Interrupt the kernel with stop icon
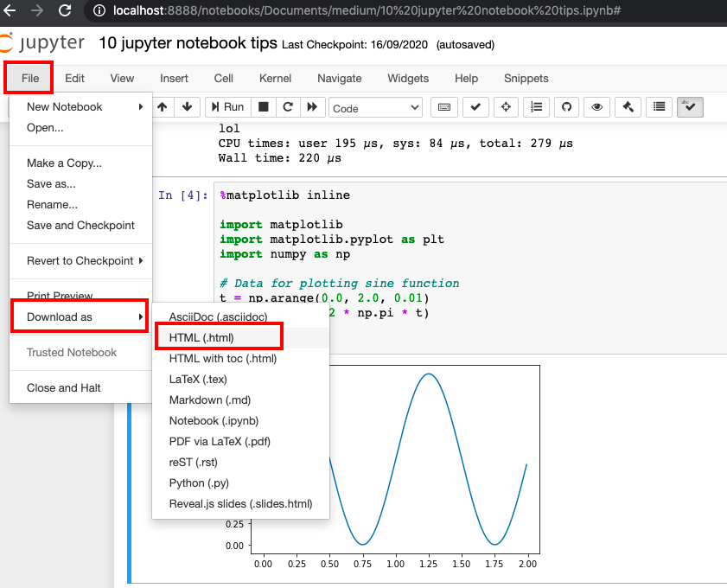 coord(264,107)
